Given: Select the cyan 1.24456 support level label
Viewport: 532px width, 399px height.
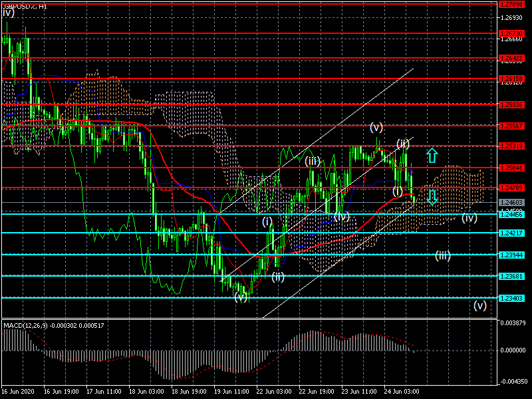Looking at the screenshot, I should coord(511,214).
